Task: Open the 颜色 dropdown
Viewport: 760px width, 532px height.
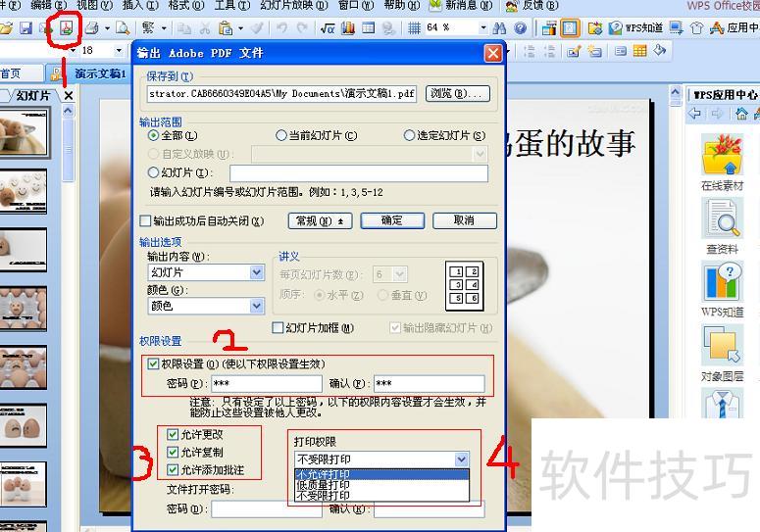Action: click(x=206, y=306)
